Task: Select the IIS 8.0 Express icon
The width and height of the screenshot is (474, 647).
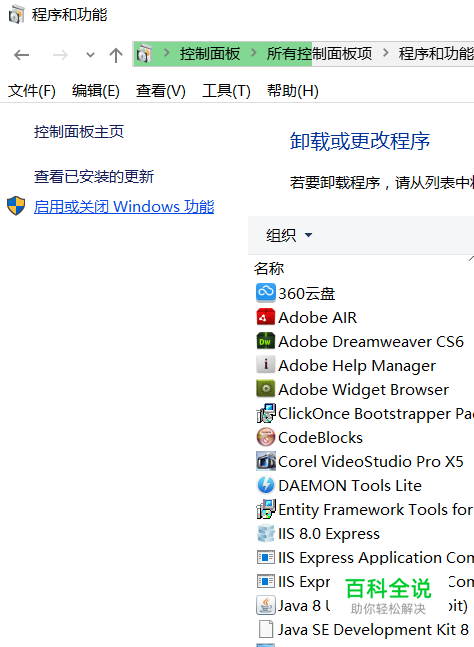Action: coord(265,533)
